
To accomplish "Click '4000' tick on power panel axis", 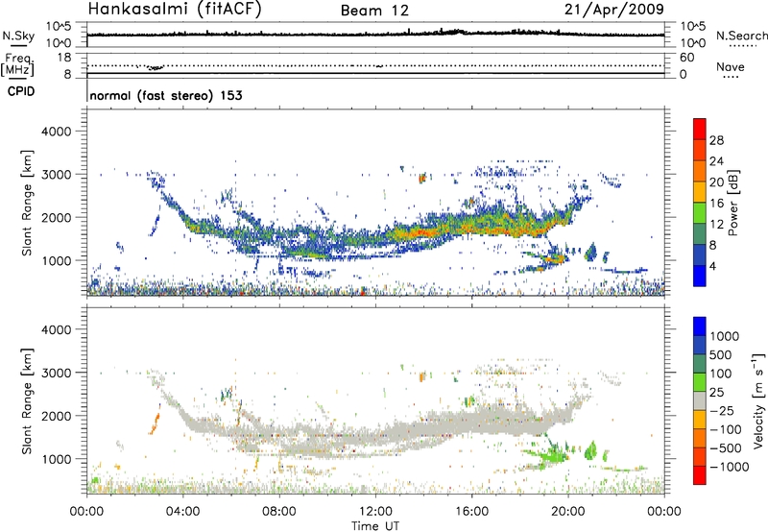I will 56,132.
